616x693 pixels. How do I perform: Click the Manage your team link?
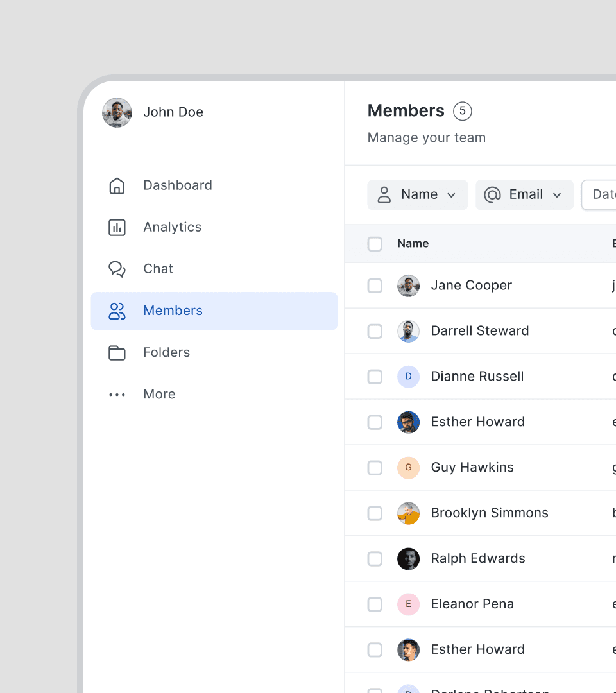point(426,137)
